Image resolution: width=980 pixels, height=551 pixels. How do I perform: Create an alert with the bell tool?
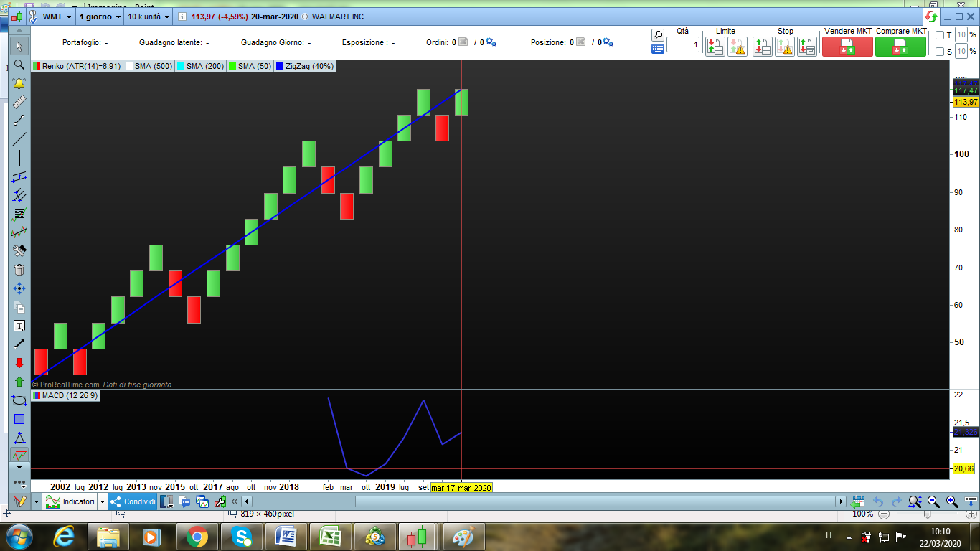coord(19,83)
